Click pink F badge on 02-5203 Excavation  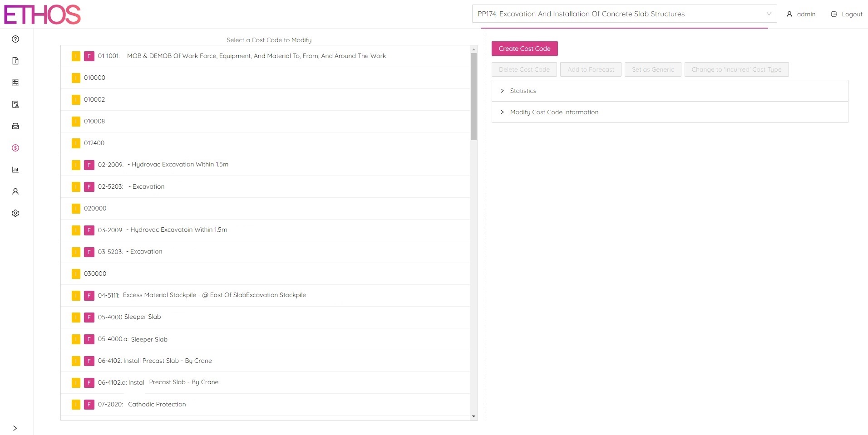(x=89, y=187)
